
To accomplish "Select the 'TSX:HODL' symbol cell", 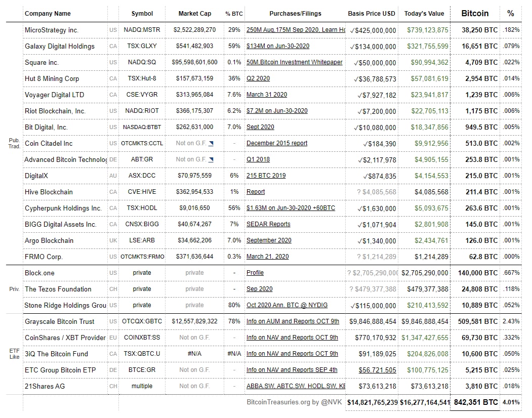I will pos(142,208).
